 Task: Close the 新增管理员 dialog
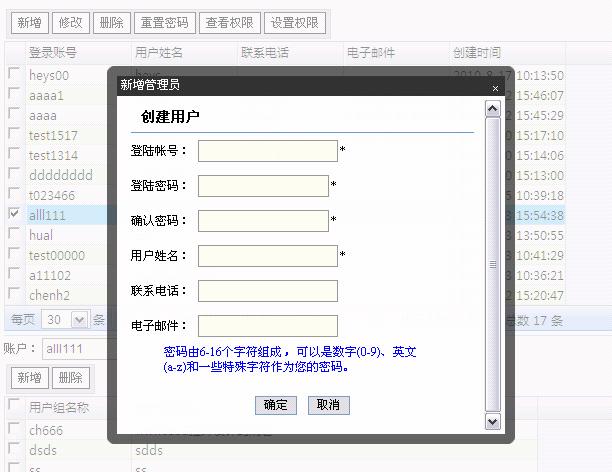(494, 88)
